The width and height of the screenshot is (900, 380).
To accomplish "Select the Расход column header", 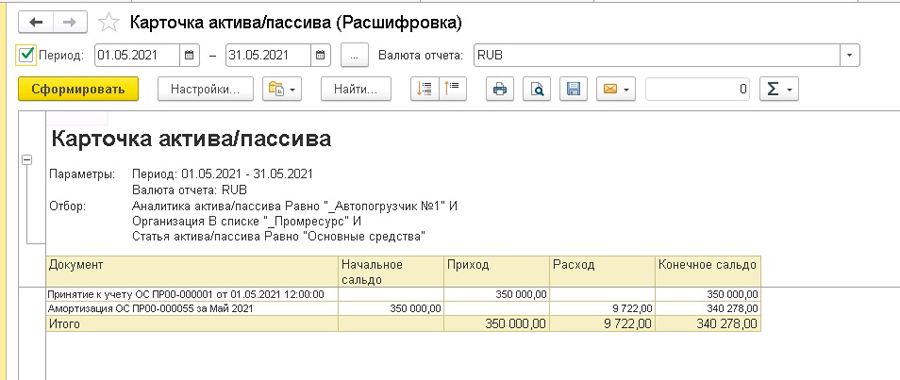I will pyautogui.click(x=602, y=271).
